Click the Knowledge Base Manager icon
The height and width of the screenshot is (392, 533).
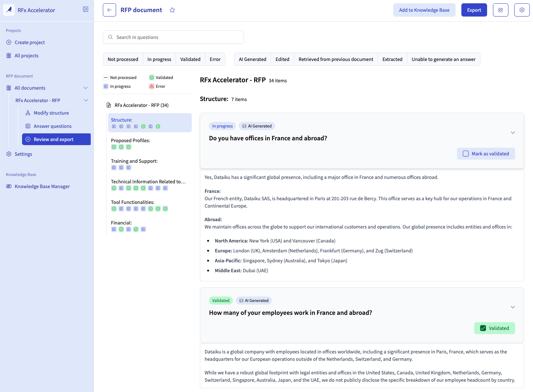9,186
